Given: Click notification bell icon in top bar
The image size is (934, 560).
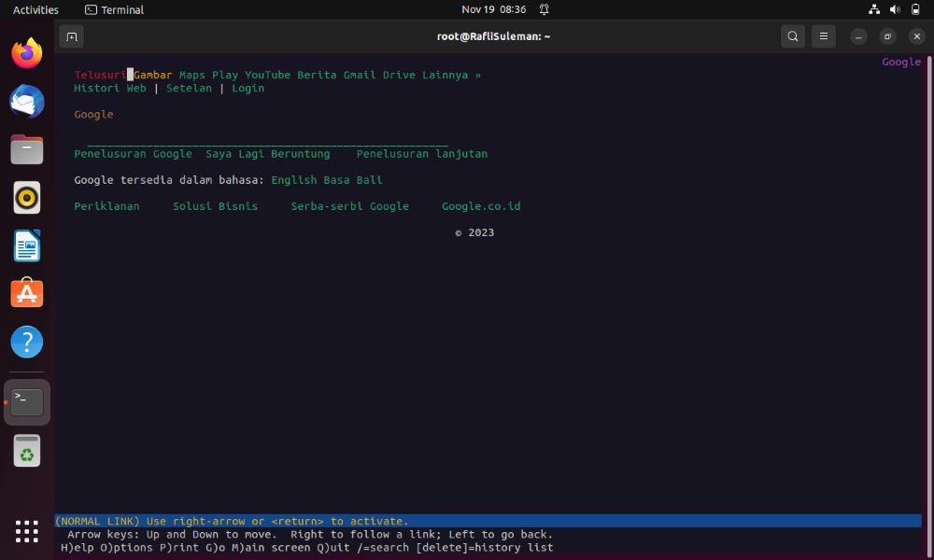Looking at the screenshot, I should [544, 9].
